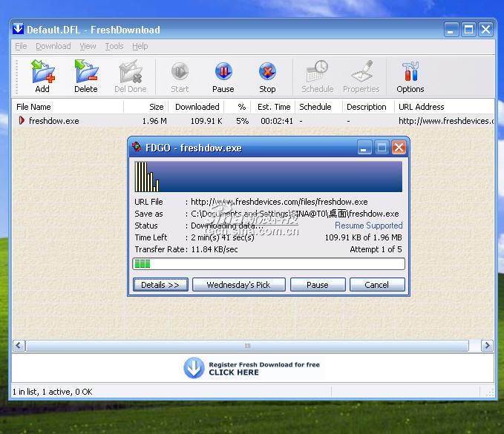The width and height of the screenshot is (504, 434).
Task: Minimize the FDGO dialog window
Action: click(x=364, y=148)
